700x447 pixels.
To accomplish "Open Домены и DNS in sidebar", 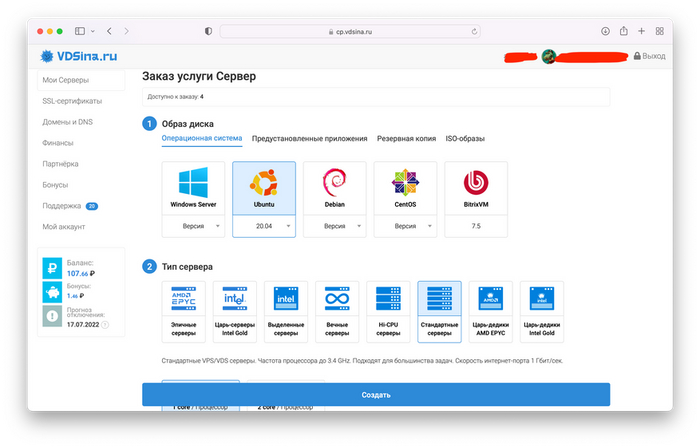I will click(67, 122).
